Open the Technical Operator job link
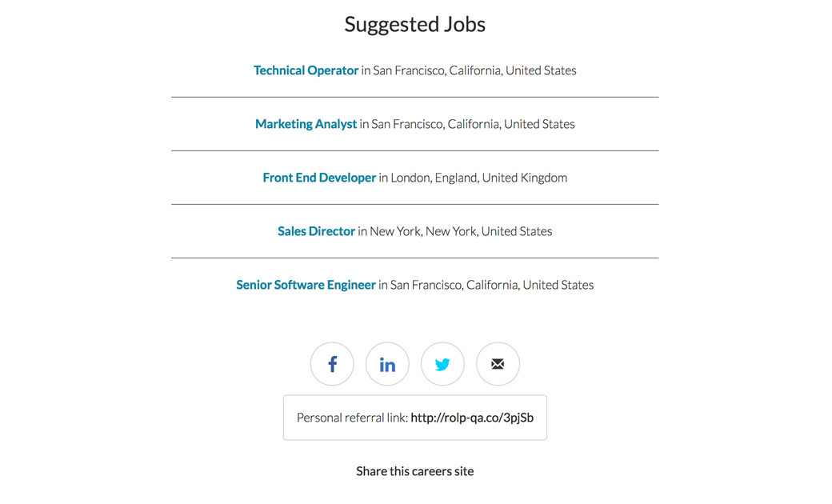Image resolution: width=832 pixels, height=504 pixels. coord(306,70)
